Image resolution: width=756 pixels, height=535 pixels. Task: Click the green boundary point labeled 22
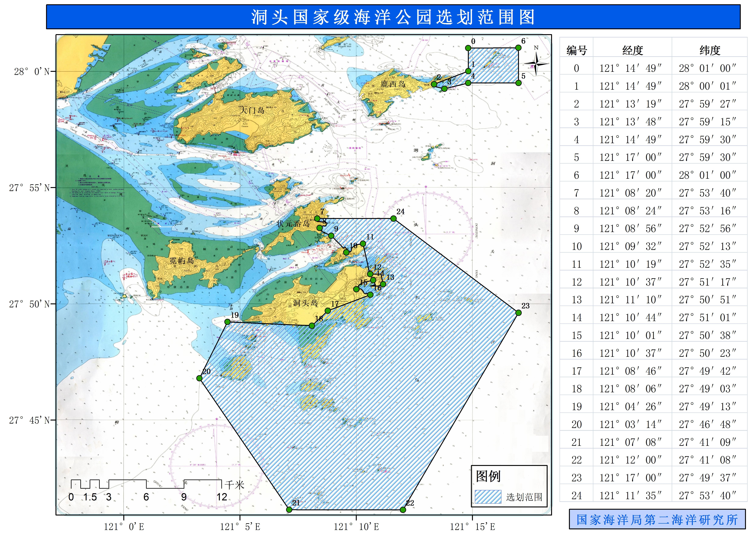(x=403, y=510)
